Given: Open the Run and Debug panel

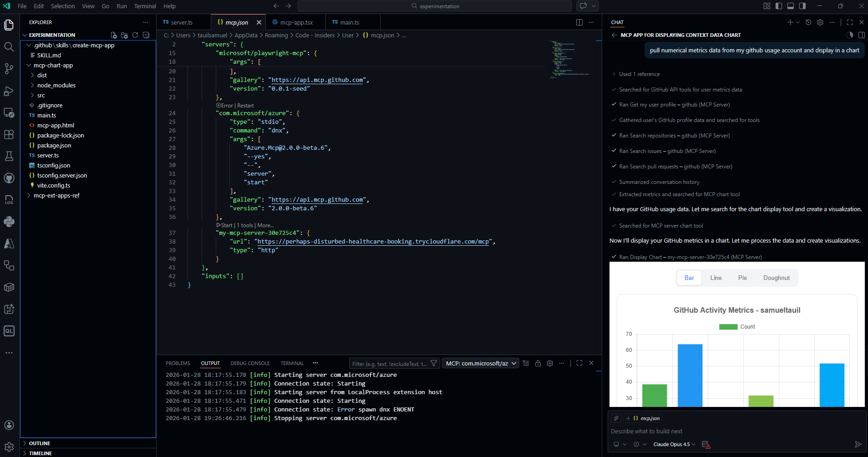Looking at the screenshot, I should pos(9,91).
